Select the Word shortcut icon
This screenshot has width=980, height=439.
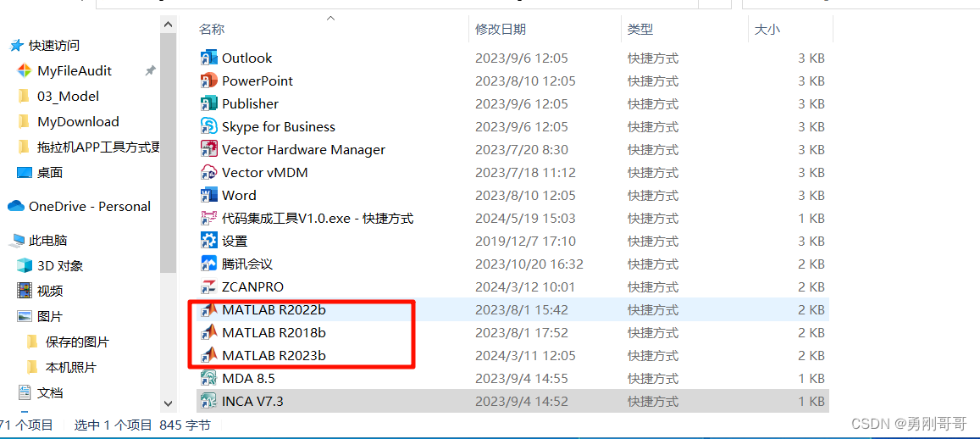coord(208,195)
